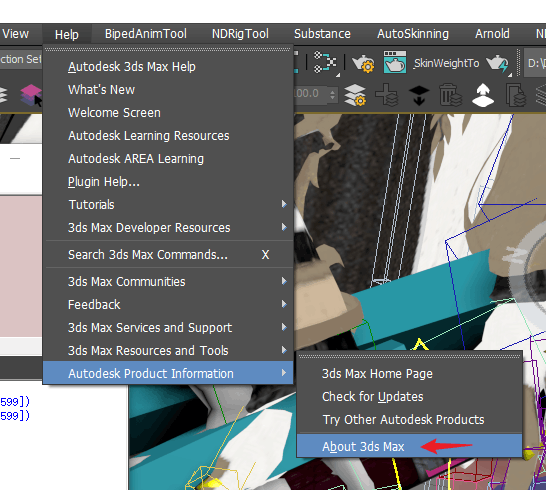The image size is (546, 490).
Task: Open 3ds Max Home Page
Action: click(410, 374)
